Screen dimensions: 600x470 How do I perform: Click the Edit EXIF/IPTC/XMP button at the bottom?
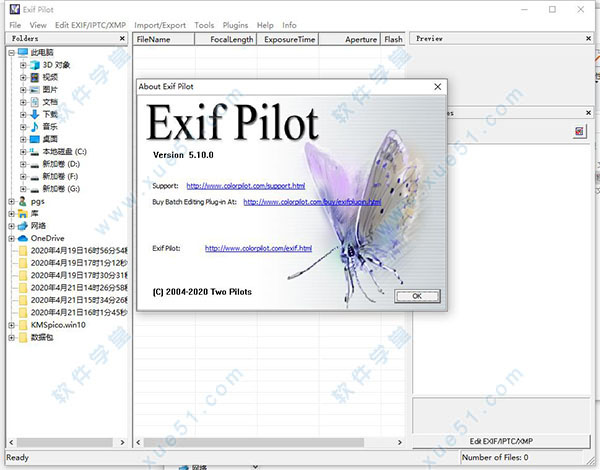tap(501, 441)
